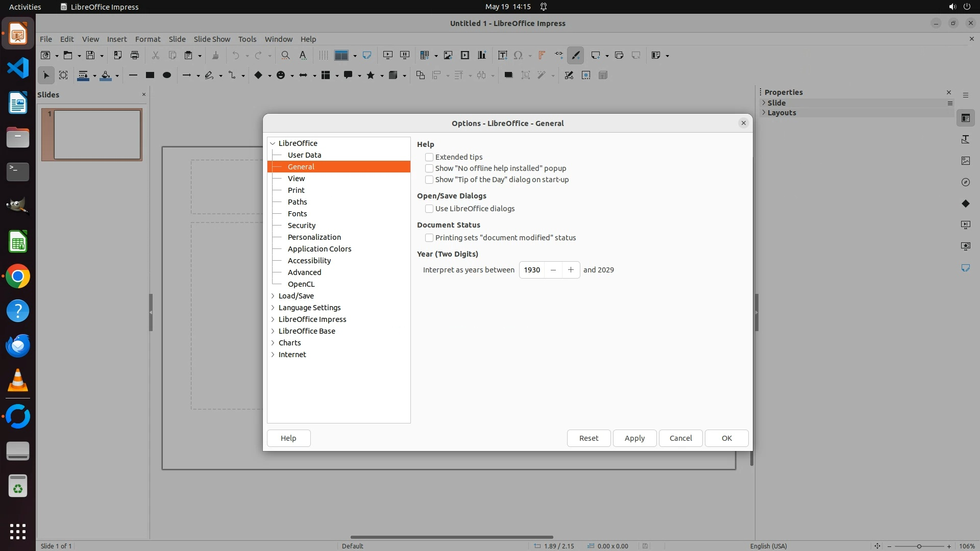Click the zoom slider in status bar
The image size is (980, 551).
[x=919, y=546]
